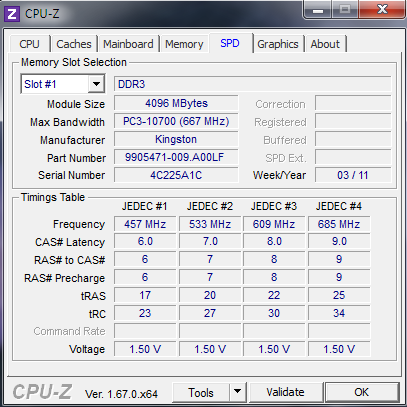Click the tRC value 34
The image size is (407, 407).
339,313
